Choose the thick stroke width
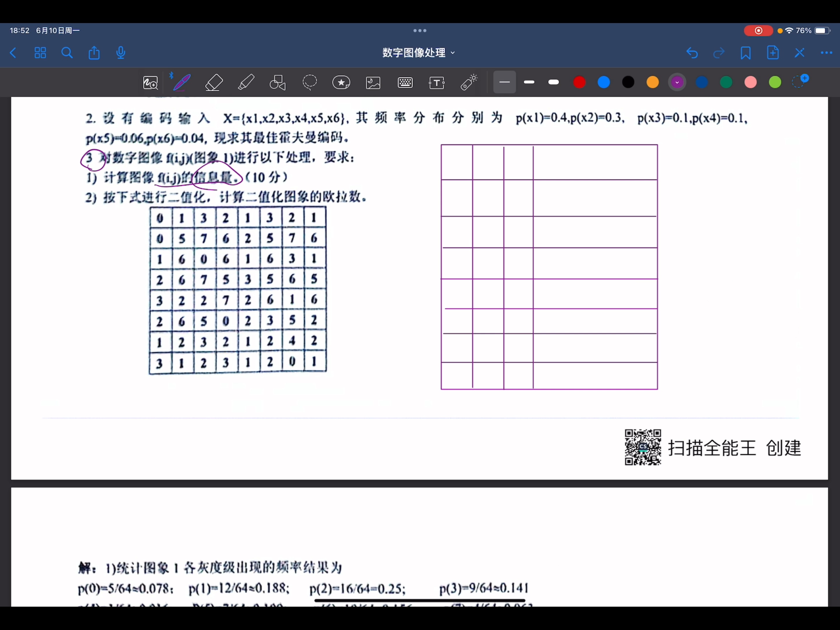This screenshot has height=630, width=840. [x=554, y=82]
